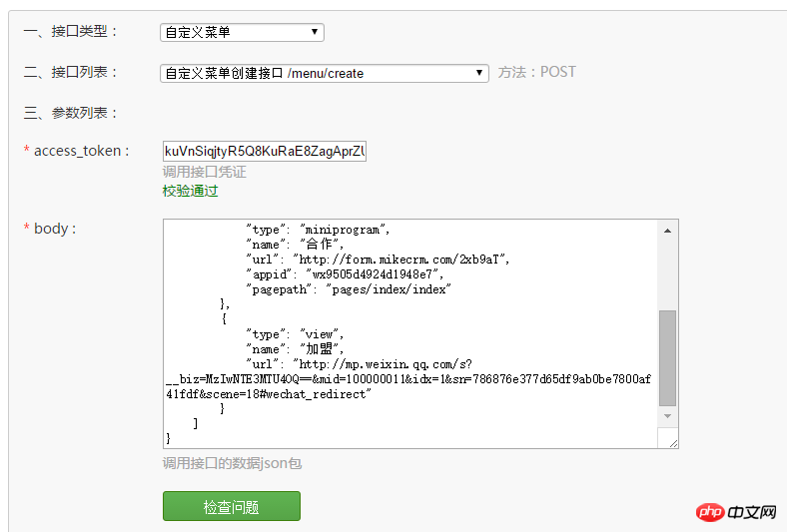This screenshot has width=787, height=532.
Task: Click the body textarea scroll up arrow
Action: tap(668, 230)
